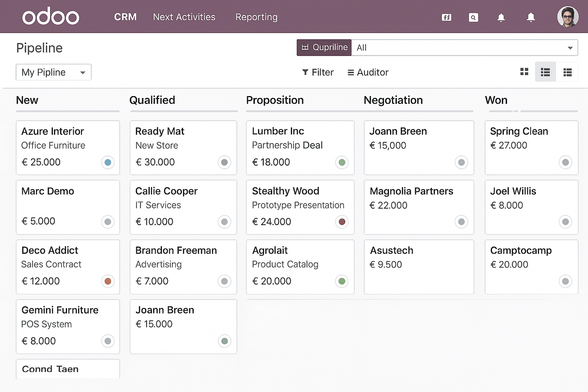Click Azure Interior card status dot
This screenshot has width=588, height=392.
click(x=108, y=162)
